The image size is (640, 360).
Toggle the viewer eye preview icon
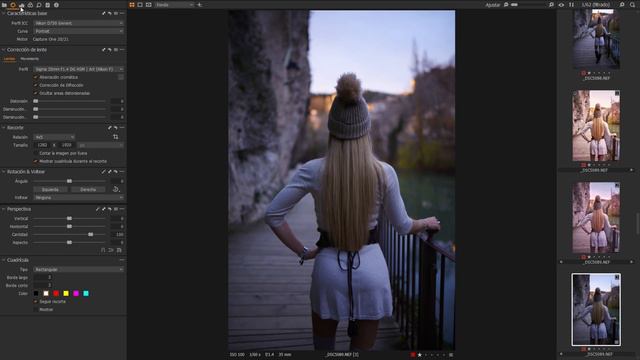(561, 5)
